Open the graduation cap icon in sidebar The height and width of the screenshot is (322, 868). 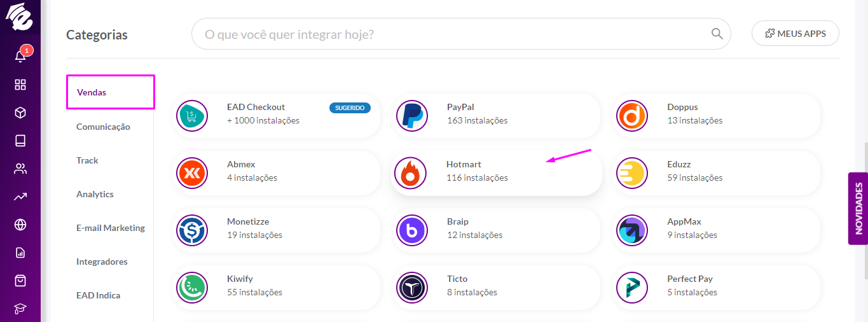[x=20, y=309]
